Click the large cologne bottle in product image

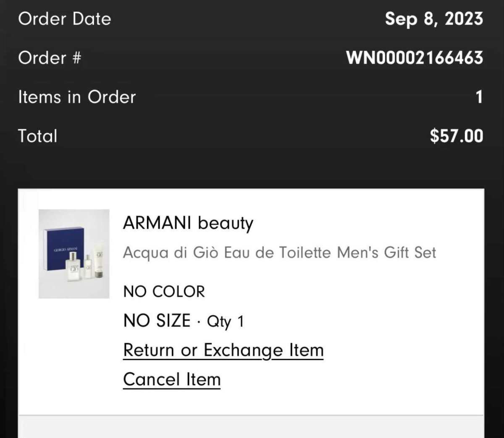[x=73, y=266]
